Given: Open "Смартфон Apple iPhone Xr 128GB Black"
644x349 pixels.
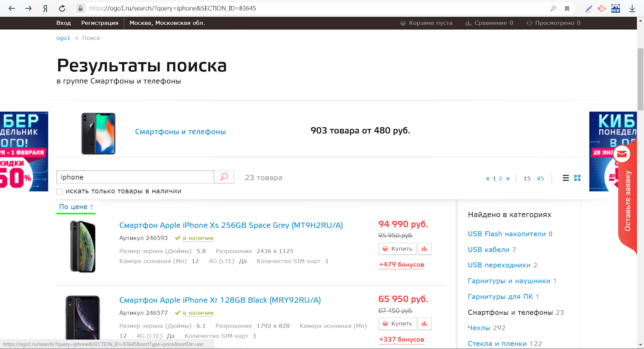Looking at the screenshot, I should tap(220, 300).
